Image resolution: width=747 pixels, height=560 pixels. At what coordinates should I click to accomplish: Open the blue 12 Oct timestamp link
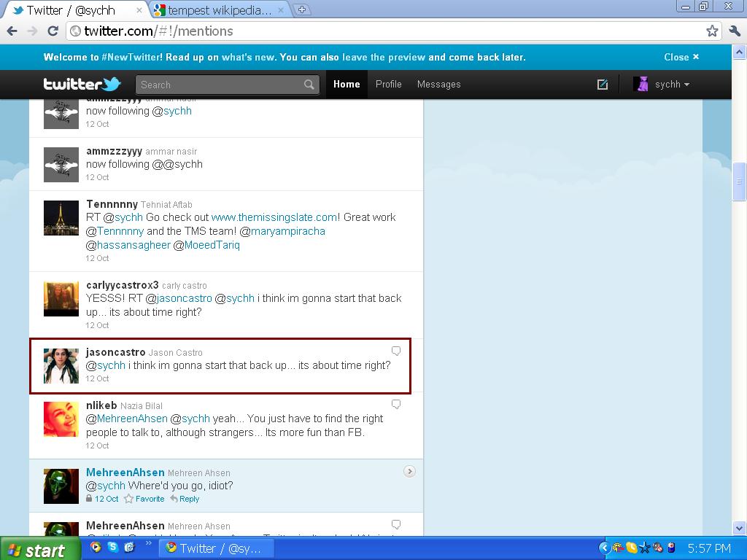(x=107, y=499)
